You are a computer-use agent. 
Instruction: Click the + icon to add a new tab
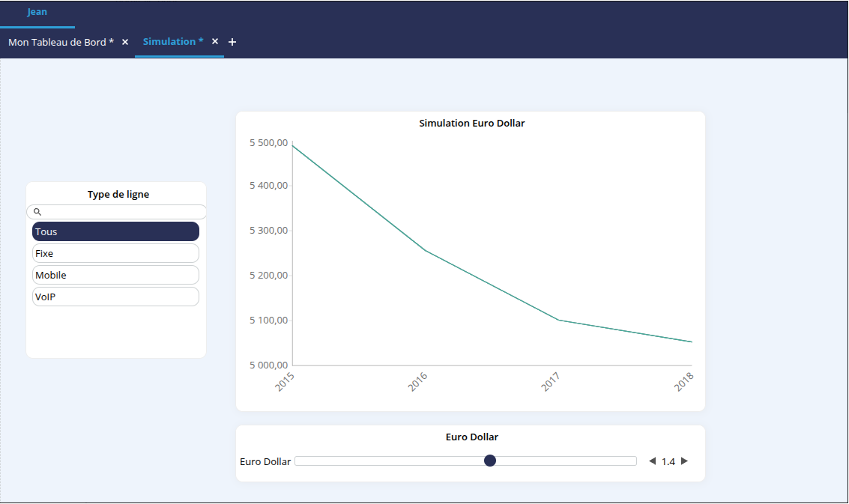pyautogui.click(x=232, y=42)
